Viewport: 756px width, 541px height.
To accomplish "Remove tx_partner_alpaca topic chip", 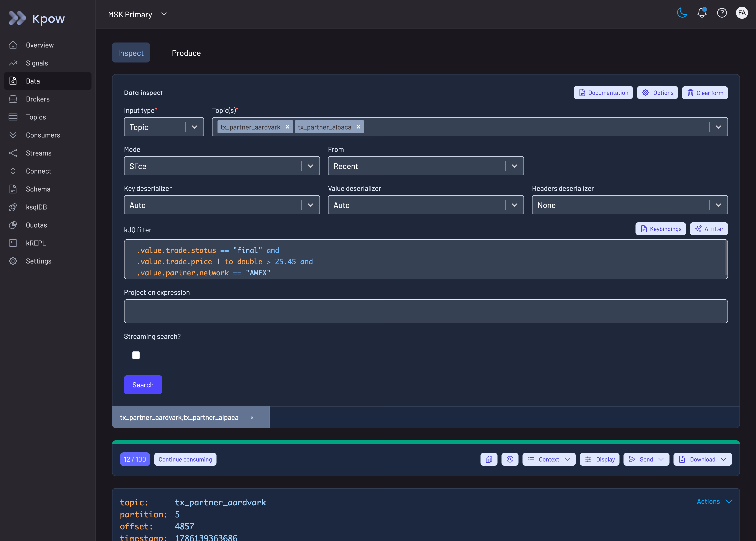I will [x=358, y=127].
